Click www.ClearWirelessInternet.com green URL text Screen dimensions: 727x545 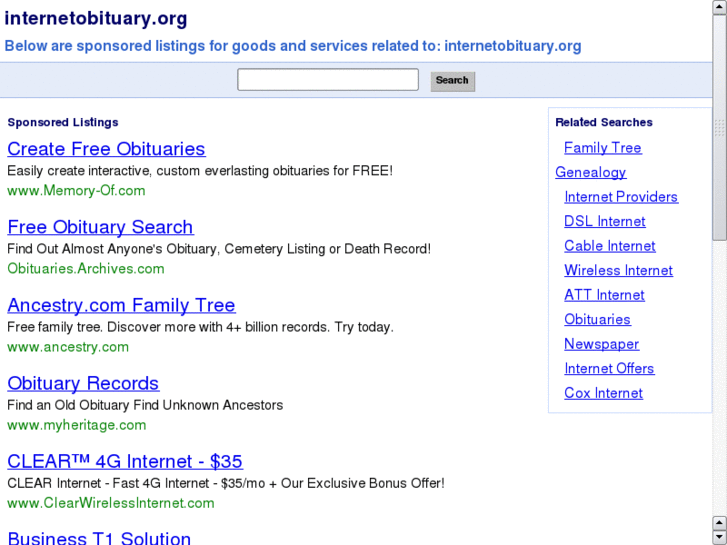tap(111, 503)
